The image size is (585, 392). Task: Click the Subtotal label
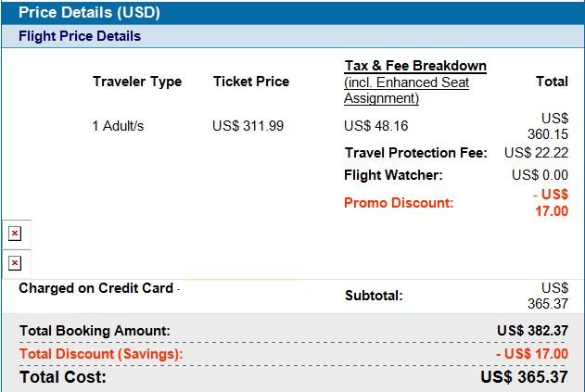pos(374,296)
